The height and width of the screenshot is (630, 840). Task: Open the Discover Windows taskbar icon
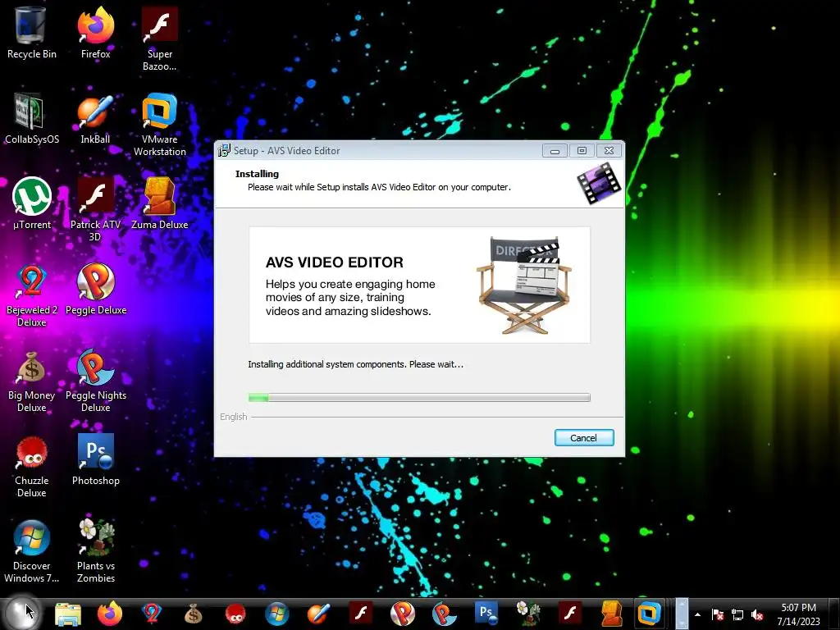[x=277, y=614]
